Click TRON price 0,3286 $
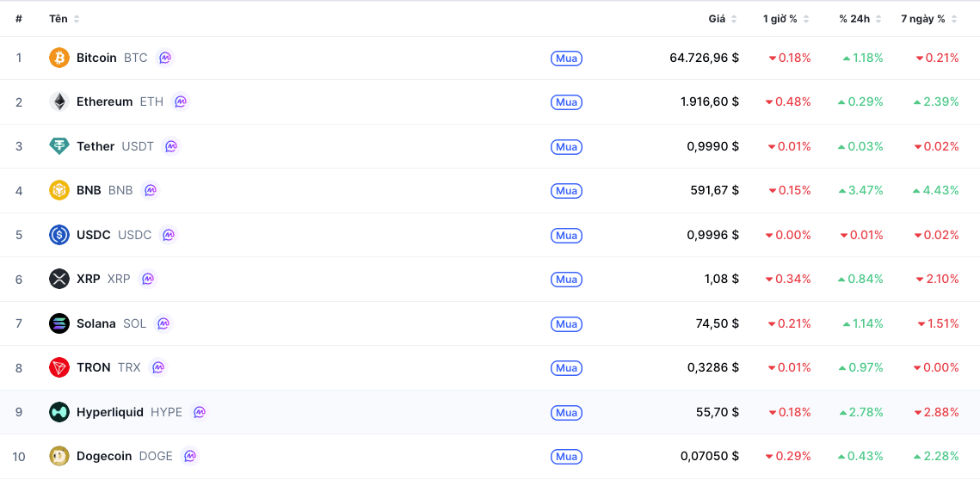The width and height of the screenshot is (980, 480). tap(713, 367)
